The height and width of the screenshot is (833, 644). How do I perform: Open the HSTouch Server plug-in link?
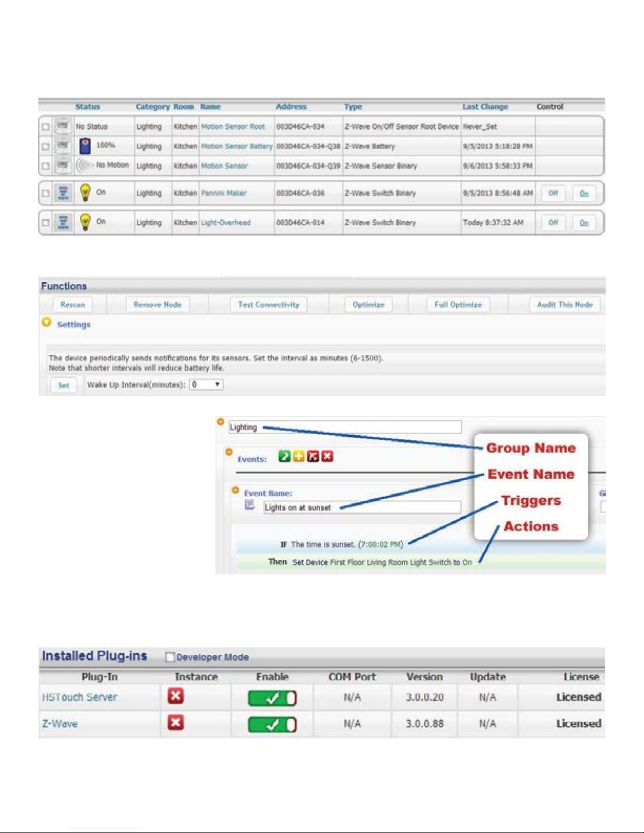point(79,697)
